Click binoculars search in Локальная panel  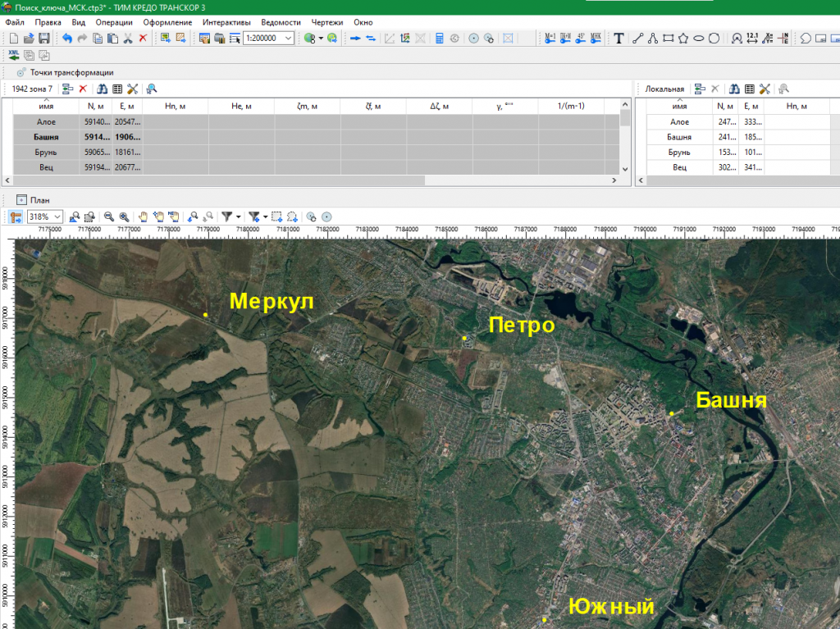click(x=734, y=89)
